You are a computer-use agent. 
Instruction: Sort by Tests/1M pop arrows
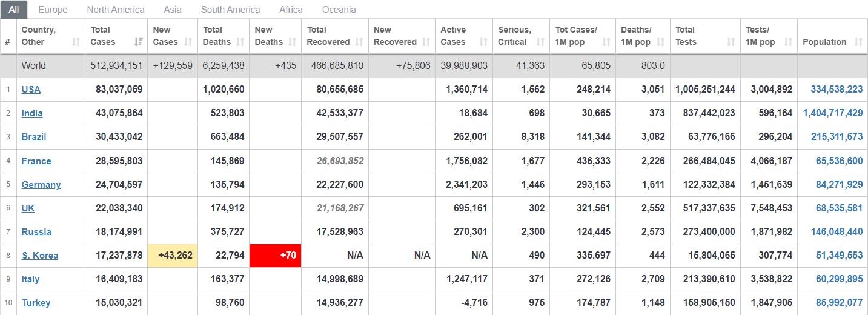(x=788, y=42)
